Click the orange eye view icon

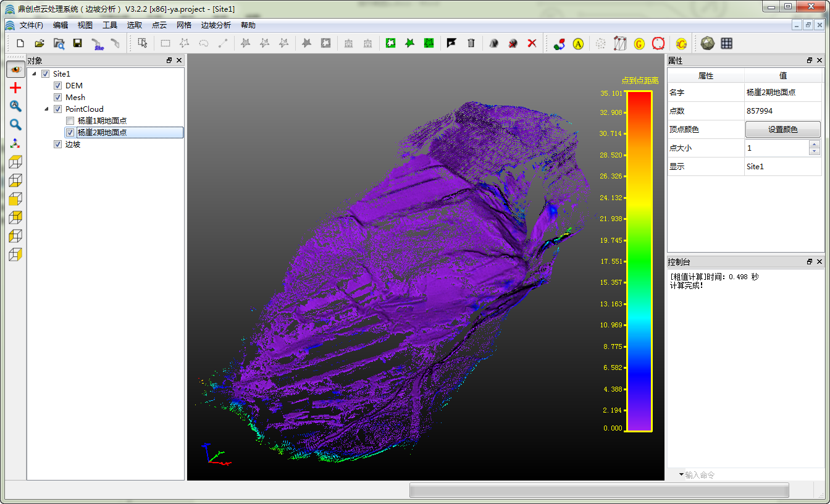(x=15, y=69)
